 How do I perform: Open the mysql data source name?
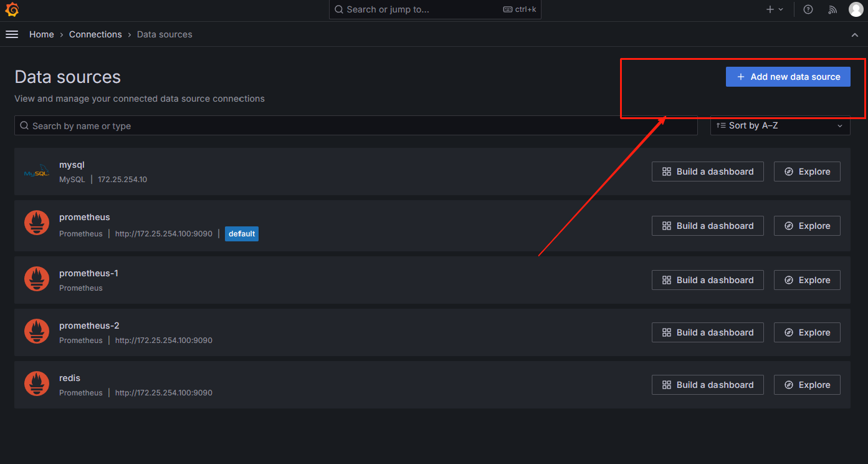pyautogui.click(x=72, y=165)
